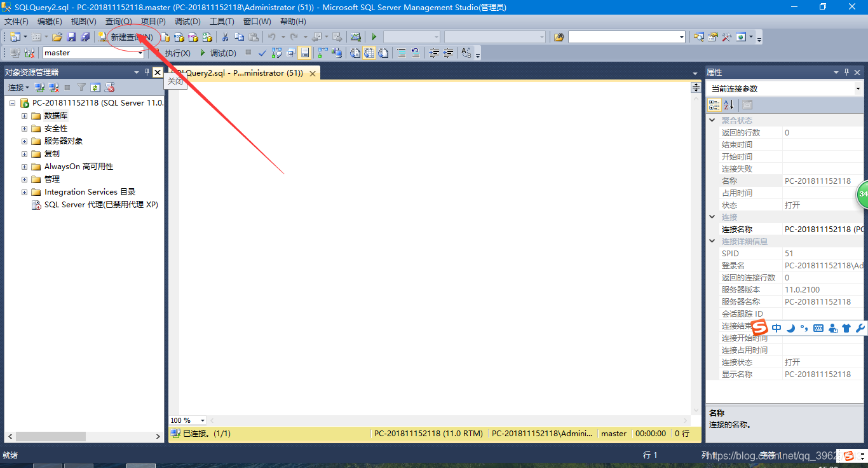Viewport: 868px width, 468px height.
Task: Select PC-201811152118 server root node
Action: (97, 103)
